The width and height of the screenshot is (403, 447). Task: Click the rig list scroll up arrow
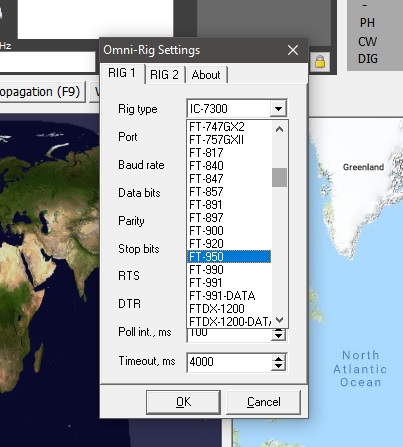(279, 129)
